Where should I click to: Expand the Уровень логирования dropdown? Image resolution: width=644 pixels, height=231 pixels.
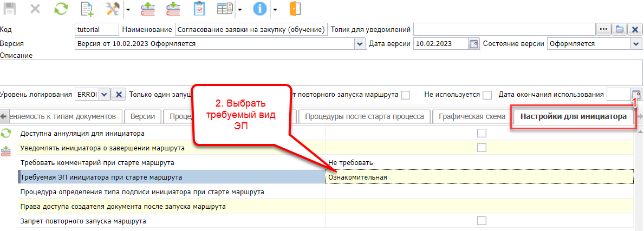click(x=105, y=94)
